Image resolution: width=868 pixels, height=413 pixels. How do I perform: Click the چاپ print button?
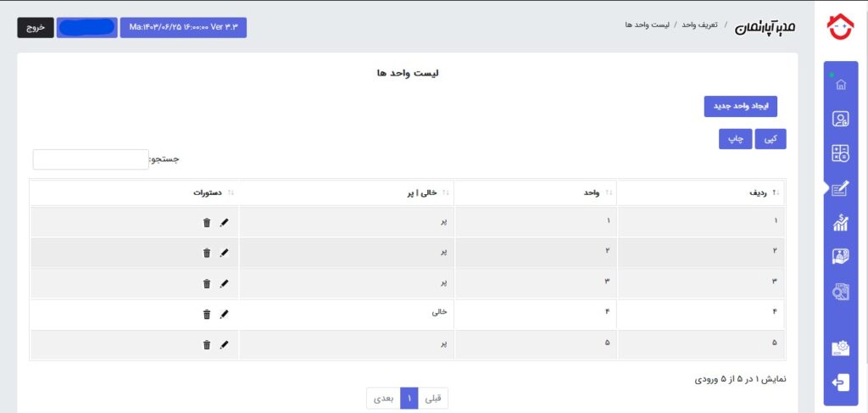point(735,139)
